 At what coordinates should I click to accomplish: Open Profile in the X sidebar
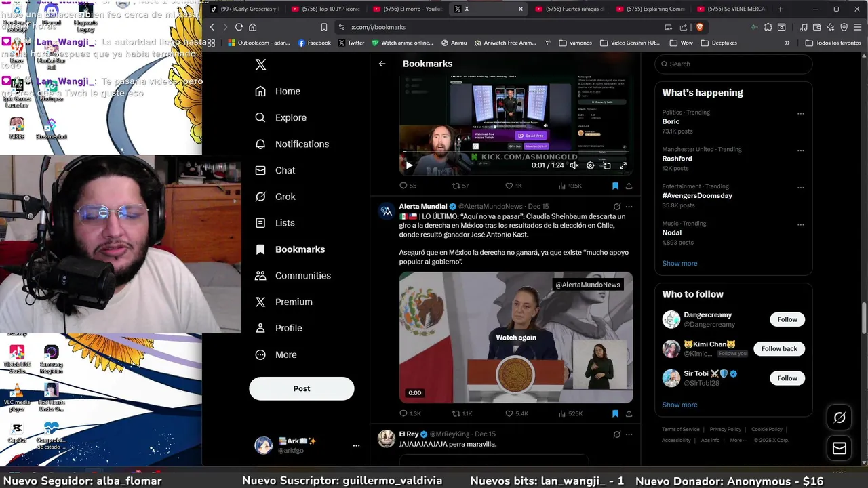click(279, 328)
